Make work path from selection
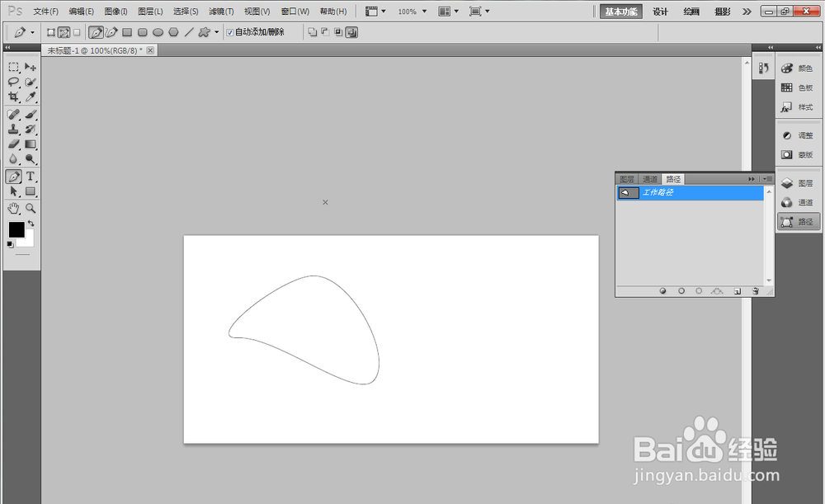Screen dimensions: 825x504 pos(717,291)
